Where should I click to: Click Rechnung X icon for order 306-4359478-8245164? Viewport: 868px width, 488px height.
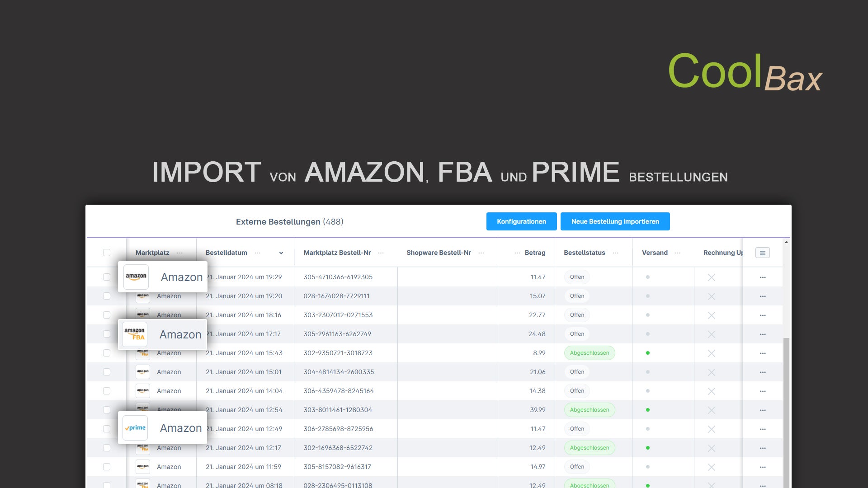point(712,391)
